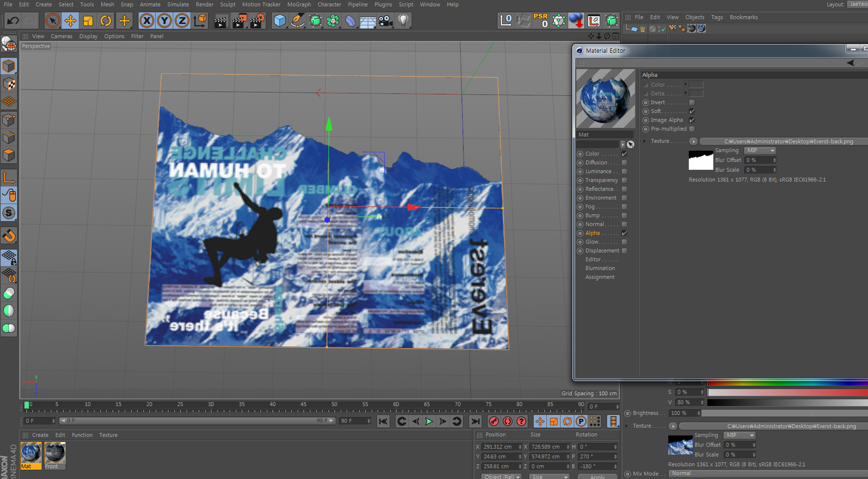Open the lower Sampling MIP dropdown
Screen dimensions: 868x479
coord(740,435)
